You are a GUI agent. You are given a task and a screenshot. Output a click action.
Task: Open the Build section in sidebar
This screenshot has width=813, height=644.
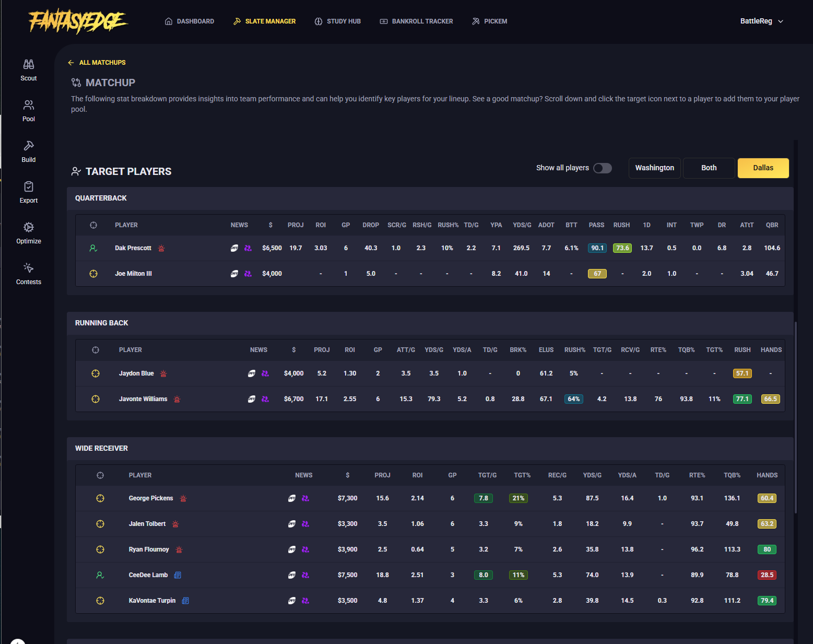click(x=29, y=151)
